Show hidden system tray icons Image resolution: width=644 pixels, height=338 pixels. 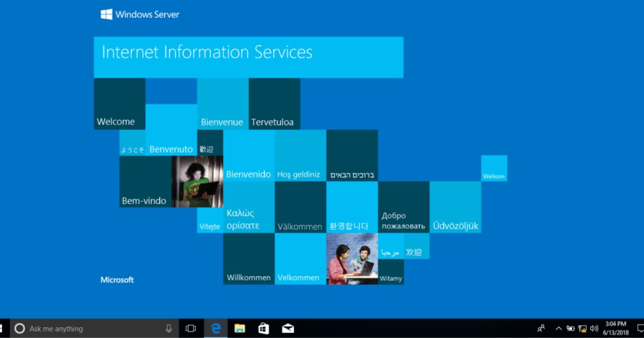(x=559, y=328)
